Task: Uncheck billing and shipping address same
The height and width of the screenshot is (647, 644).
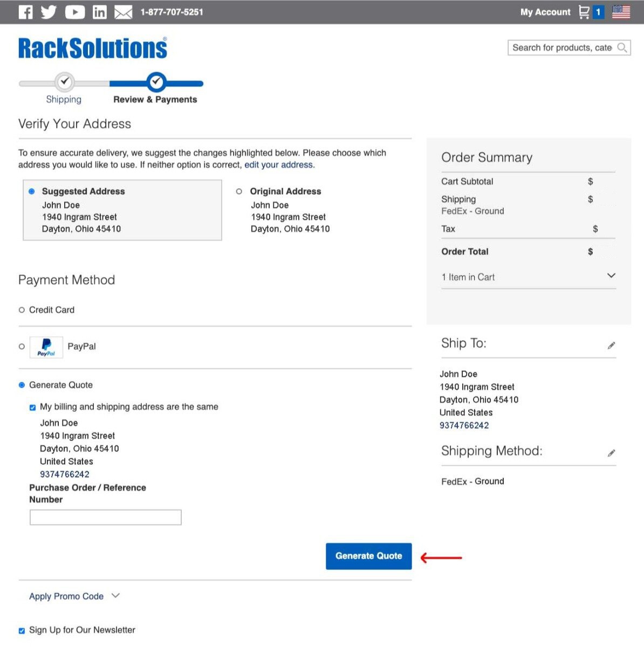Action: [32, 408]
